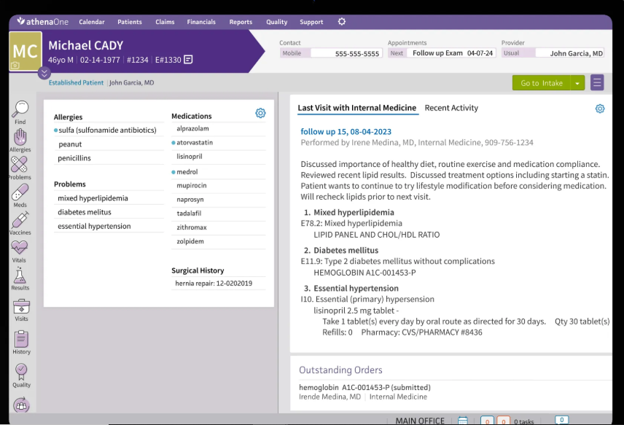Click calendar icon next to MAIN OFFICE
This screenshot has height=425, width=624.
click(462, 420)
